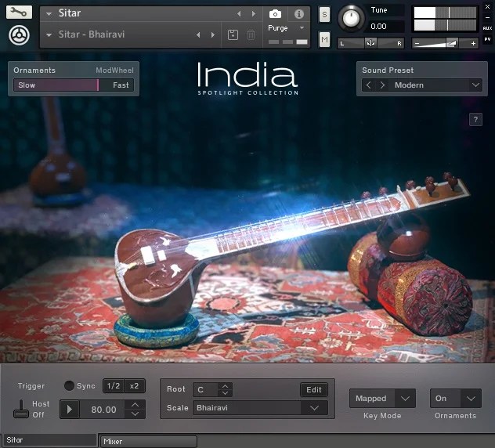The width and height of the screenshot is (495, 448).
Task: Select previous Sound Preset arrow
Action: click(368, 85)
